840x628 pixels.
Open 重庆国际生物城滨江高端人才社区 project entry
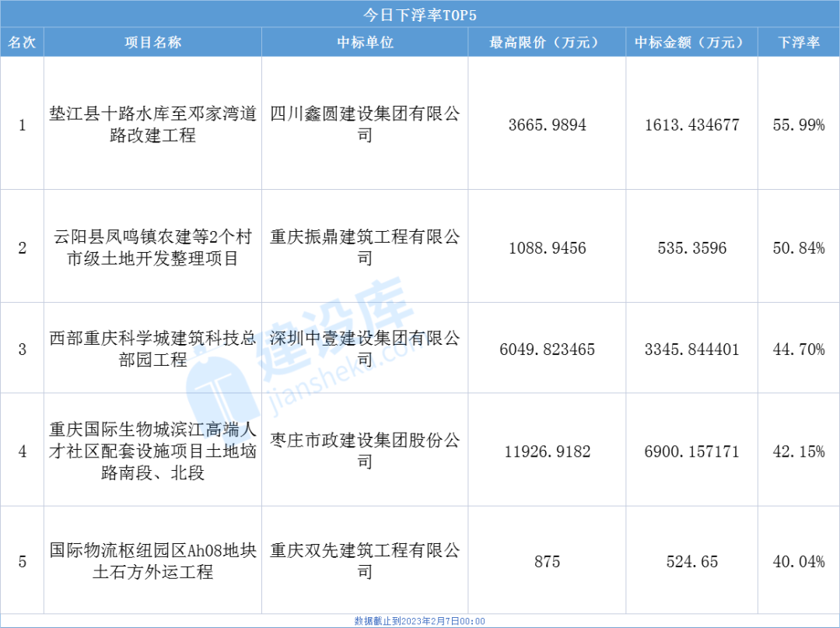point(152,451)
